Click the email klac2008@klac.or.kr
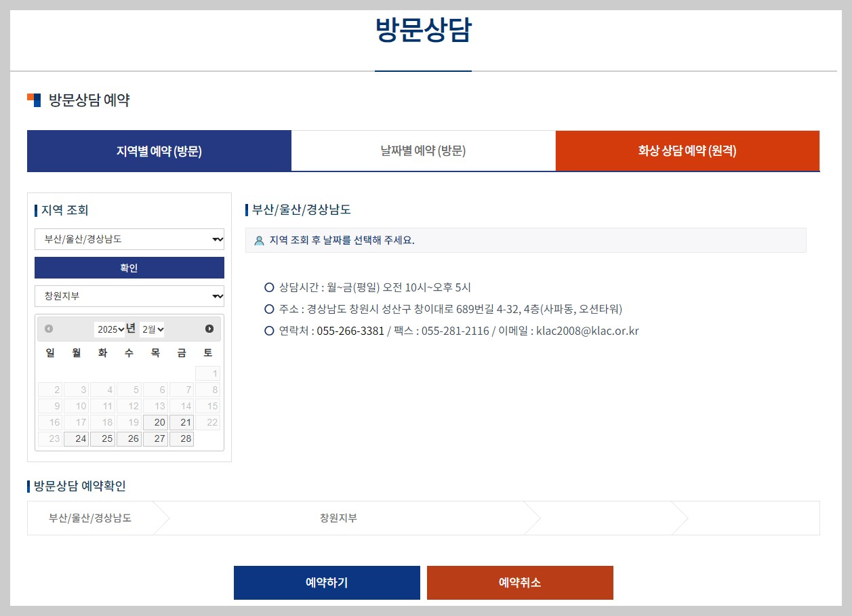 (x=588, y=331)
